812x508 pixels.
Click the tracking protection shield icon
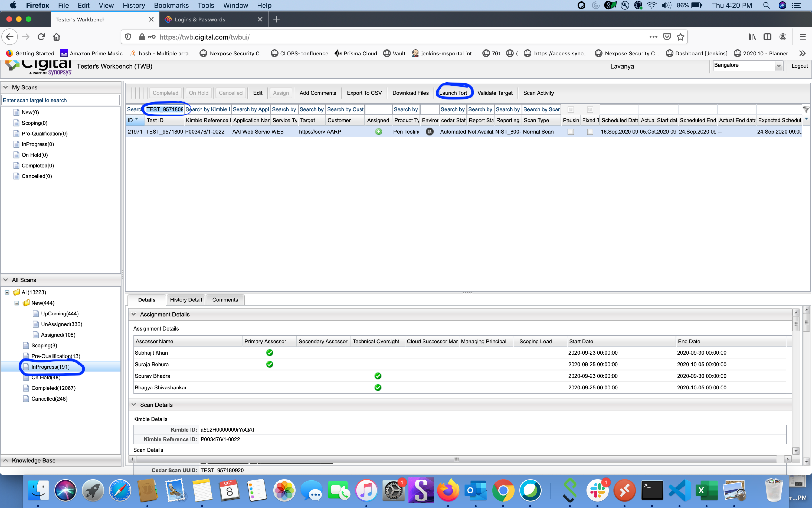click(128, 37)
